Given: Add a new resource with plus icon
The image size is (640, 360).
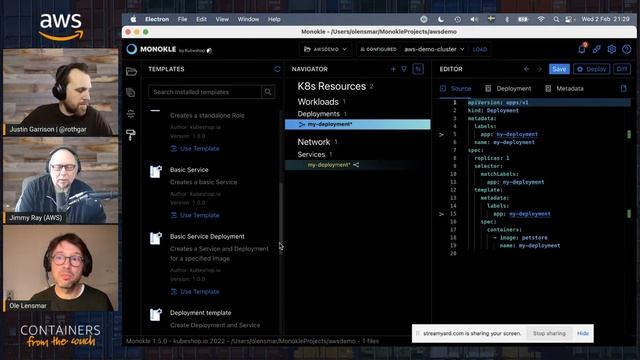Looking at the screenshot, I should pyautogui.click(x=393, y=69).
